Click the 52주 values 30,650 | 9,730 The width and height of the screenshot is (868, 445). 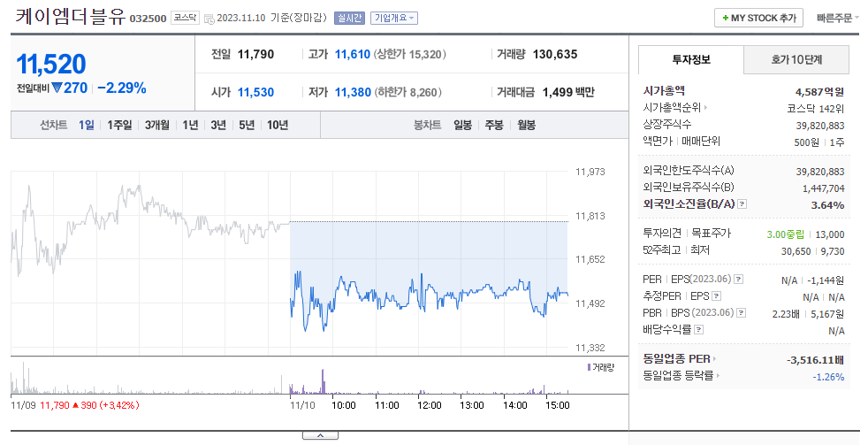coord(812,251)
